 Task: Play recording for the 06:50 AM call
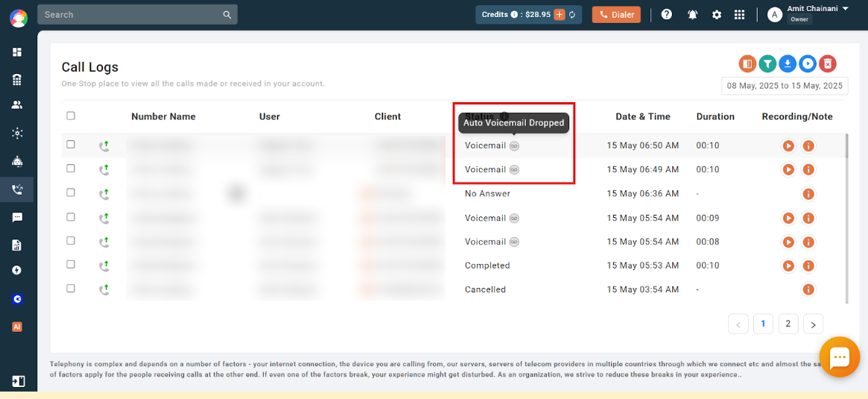point(788,145)
